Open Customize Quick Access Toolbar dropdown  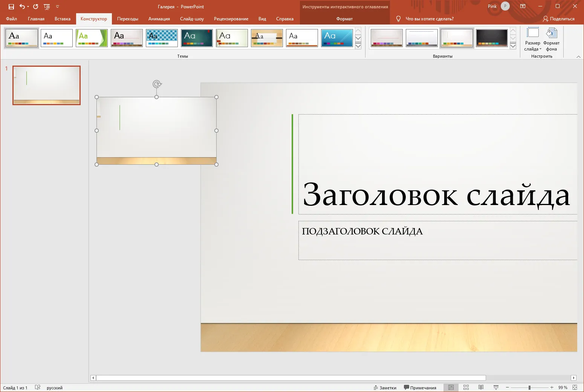tap(57, 6)
